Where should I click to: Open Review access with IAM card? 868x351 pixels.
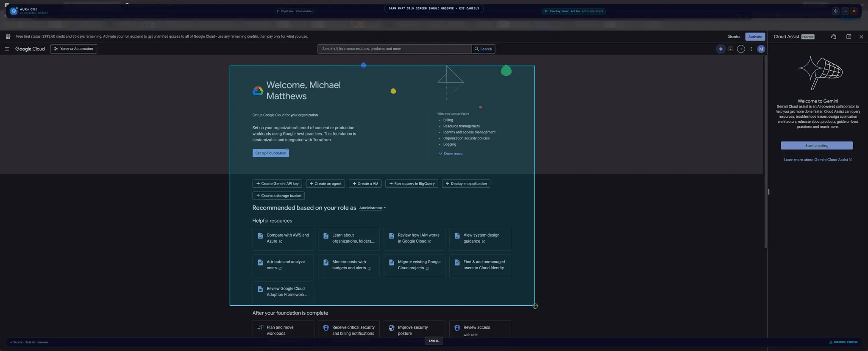[480, 329]
